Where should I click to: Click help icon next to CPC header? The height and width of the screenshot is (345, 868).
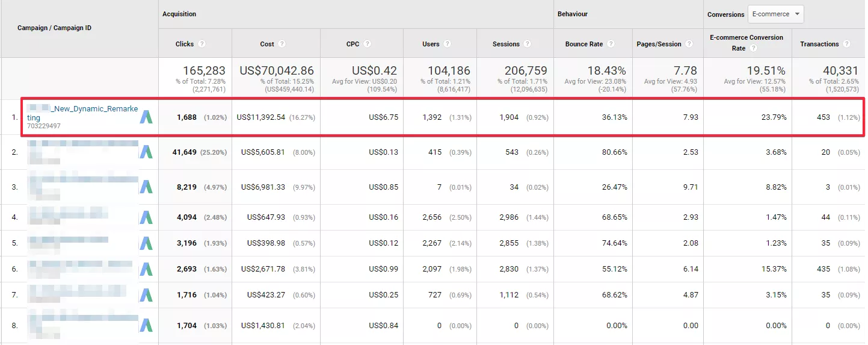(368, 44)
